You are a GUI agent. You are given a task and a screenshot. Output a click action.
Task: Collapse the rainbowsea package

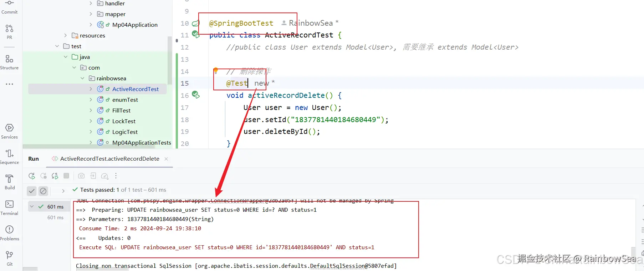[82, 78]
